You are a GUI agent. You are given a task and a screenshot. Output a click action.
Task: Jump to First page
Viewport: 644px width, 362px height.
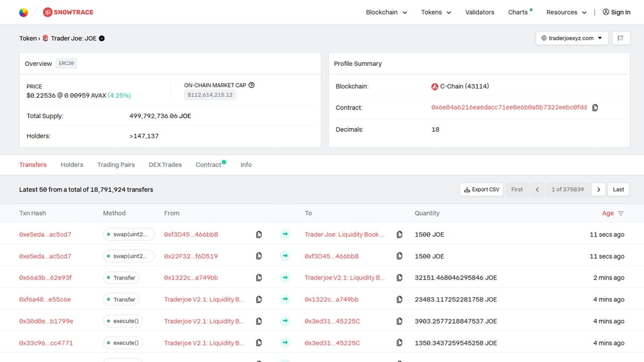(517, 190)
